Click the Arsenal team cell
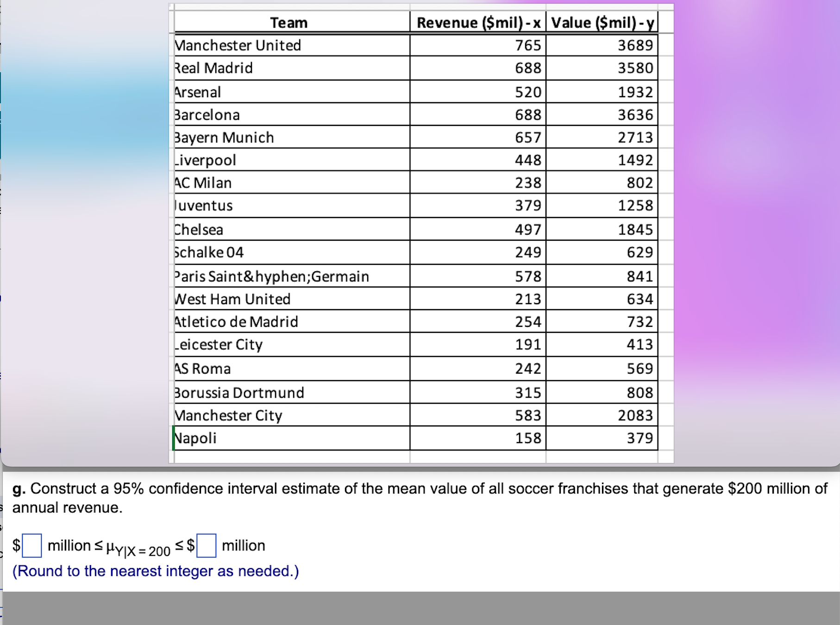 point(292,92)
